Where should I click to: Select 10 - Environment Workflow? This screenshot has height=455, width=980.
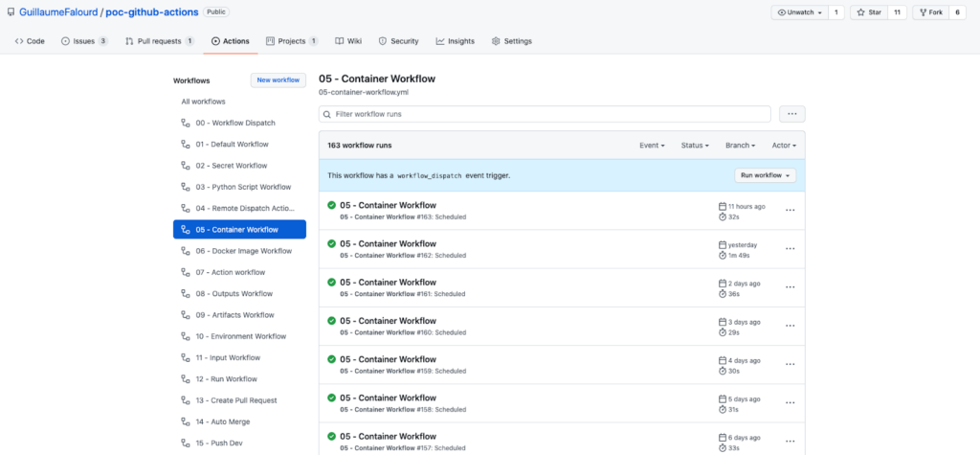pyautogui.click(x=239, y=336)
